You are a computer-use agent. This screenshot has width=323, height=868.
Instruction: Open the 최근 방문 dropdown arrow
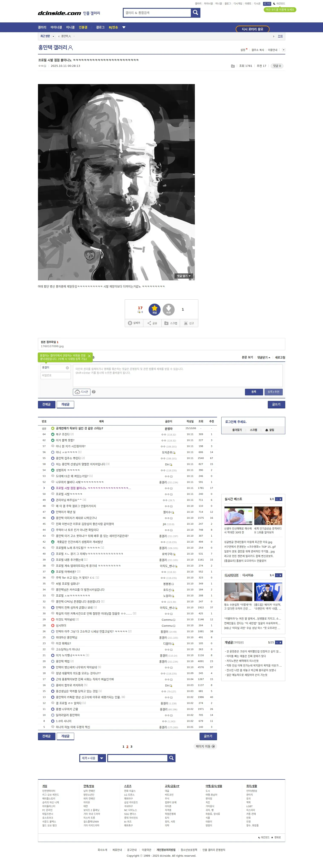(x=53, y=36)
